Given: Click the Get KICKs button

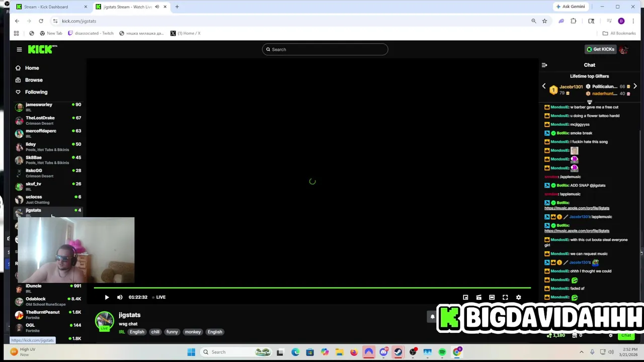Looking at the screenshot, I should (600, 49).
